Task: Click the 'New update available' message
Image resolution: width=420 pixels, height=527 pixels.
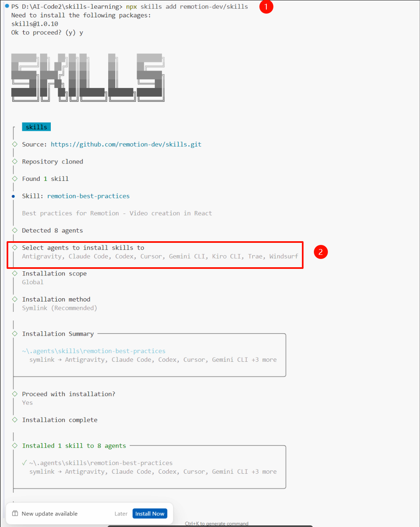Action: (50, 514)
